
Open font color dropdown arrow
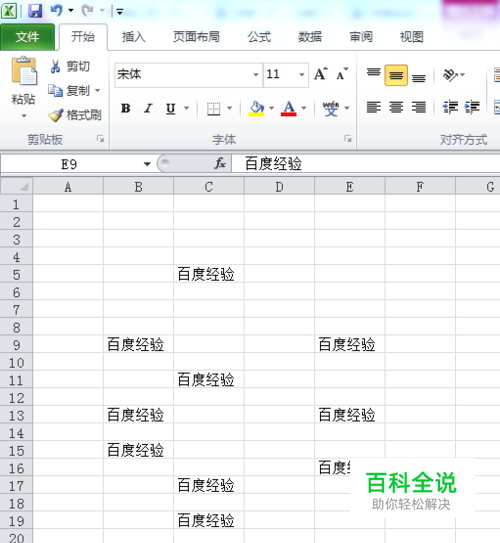[x=304, y=108]
